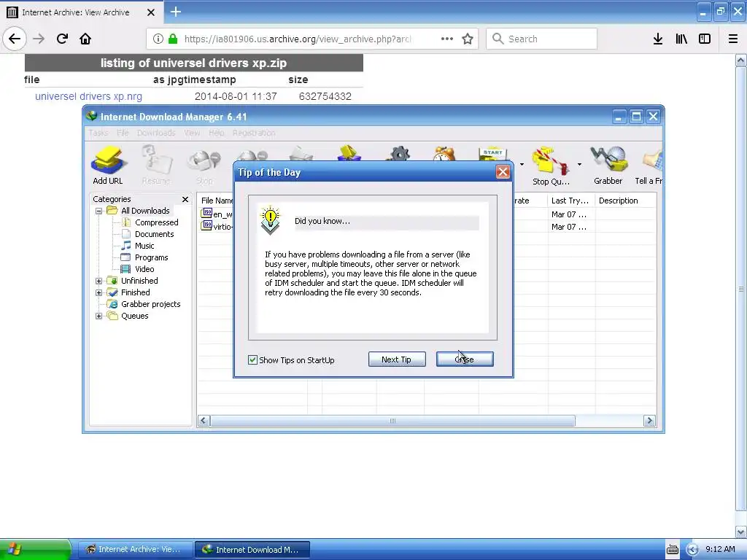Bookmark this page with star icon
The width and height of the screenshot is (747, 560).
[x=468, y=39]
